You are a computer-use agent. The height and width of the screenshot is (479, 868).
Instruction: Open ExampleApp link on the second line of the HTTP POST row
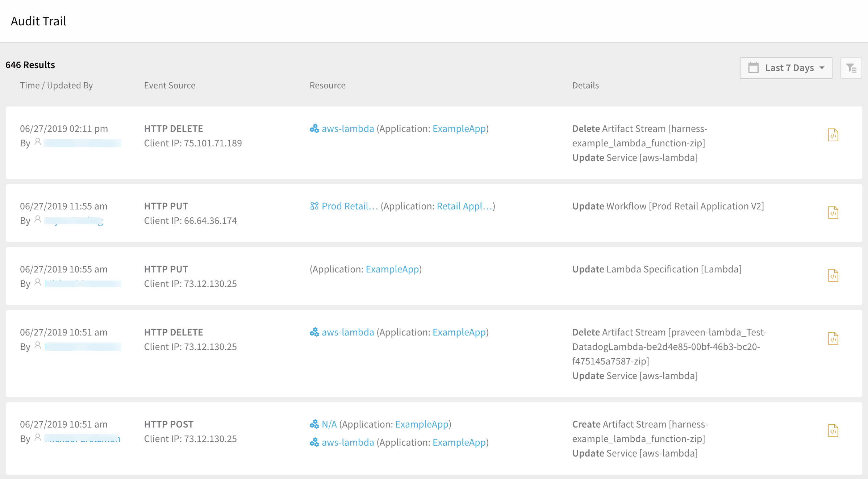[459, 442]
